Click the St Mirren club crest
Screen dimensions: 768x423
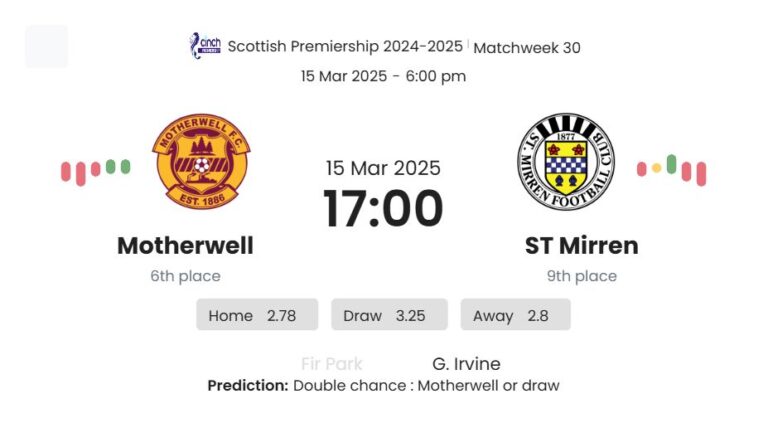coord(566,161)
